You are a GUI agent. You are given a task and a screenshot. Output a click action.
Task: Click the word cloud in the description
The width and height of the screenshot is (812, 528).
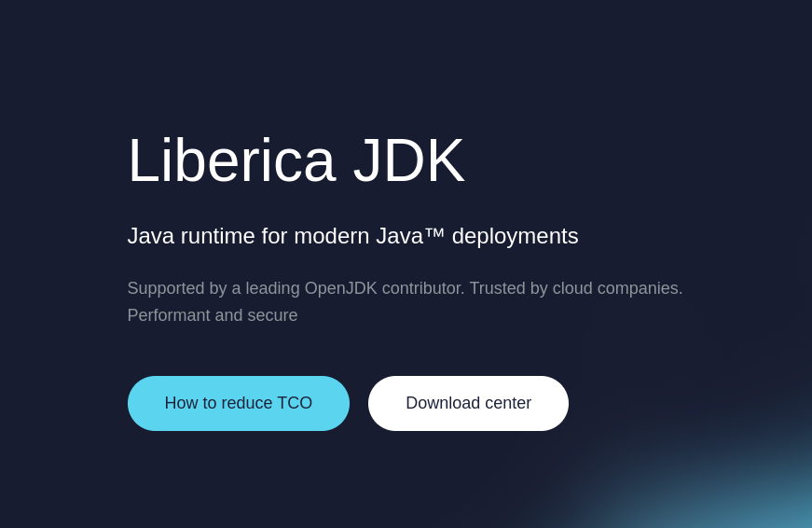572,288
